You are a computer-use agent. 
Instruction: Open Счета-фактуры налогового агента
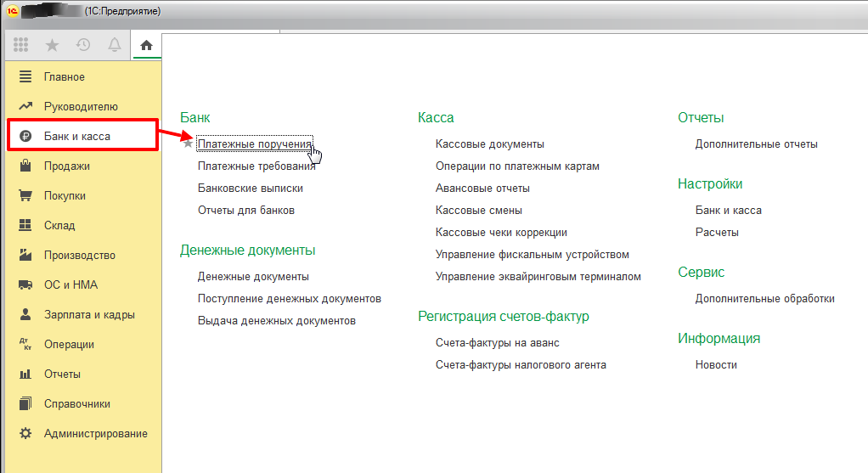(521, 365)
